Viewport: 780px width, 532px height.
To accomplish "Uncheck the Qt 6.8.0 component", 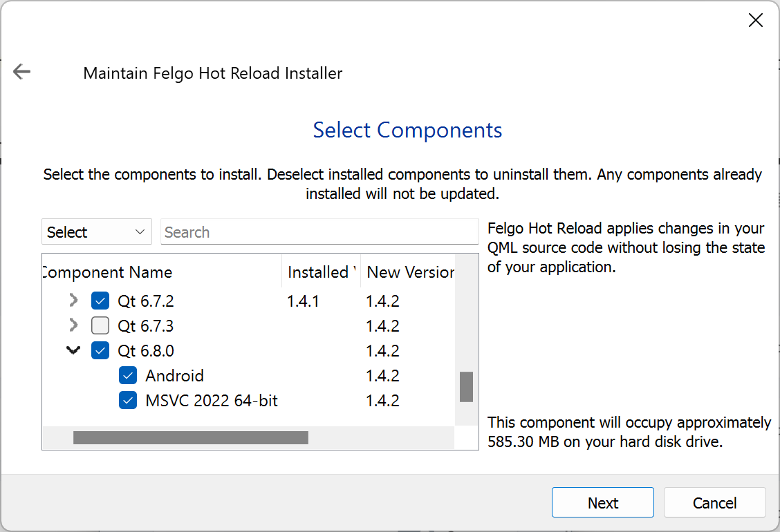I will coord(100,350).
